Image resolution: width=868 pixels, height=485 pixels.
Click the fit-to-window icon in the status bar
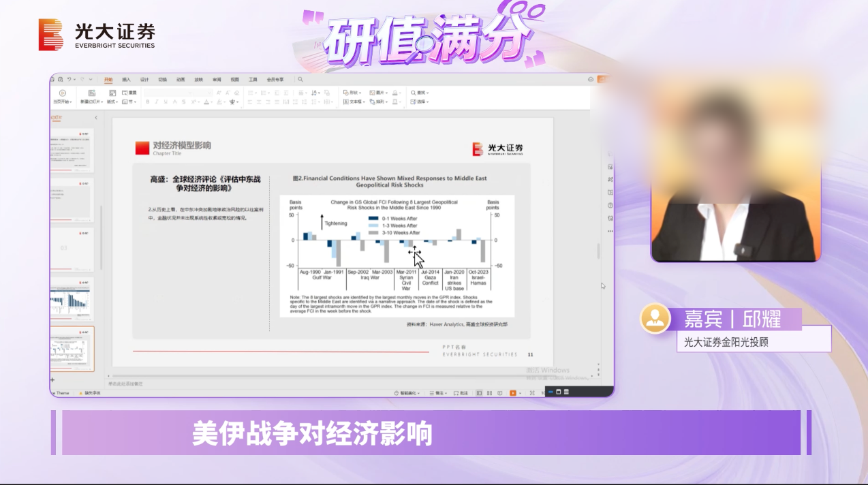pos(532,392)
